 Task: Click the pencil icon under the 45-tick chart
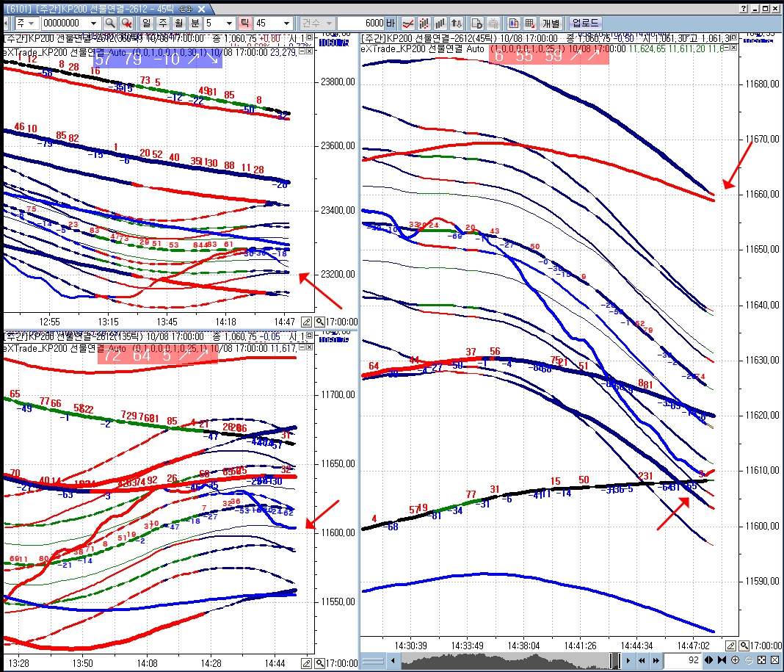coord(731,646)
